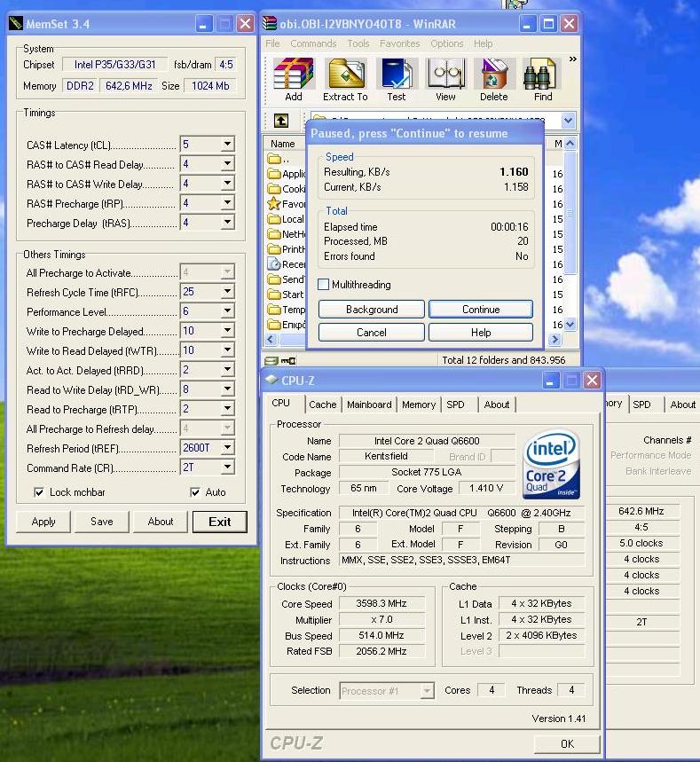Click WinRAR vertical scrollbar up arrow
The image size is (700, 762).
pyautogui.click(x=570, y=144)
